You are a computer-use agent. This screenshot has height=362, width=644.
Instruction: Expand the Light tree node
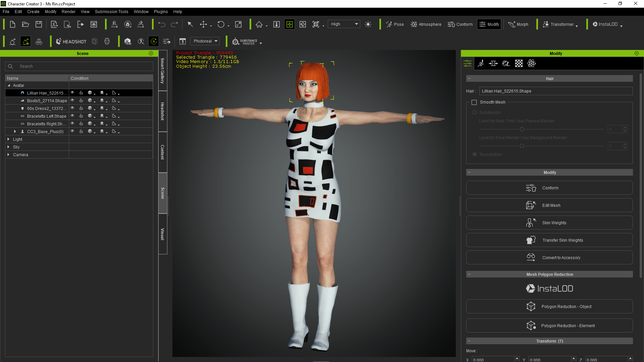click(x=8, y=139)
